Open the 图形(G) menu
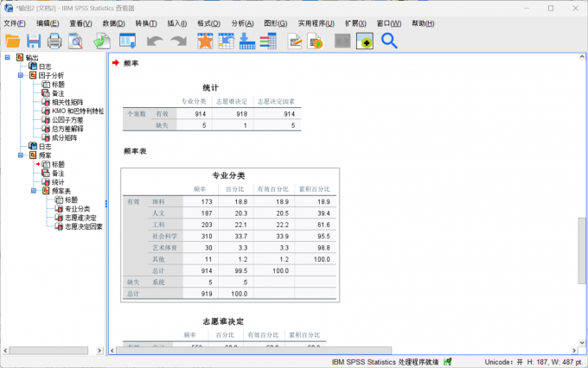588x368 pixels. (276, 23)
